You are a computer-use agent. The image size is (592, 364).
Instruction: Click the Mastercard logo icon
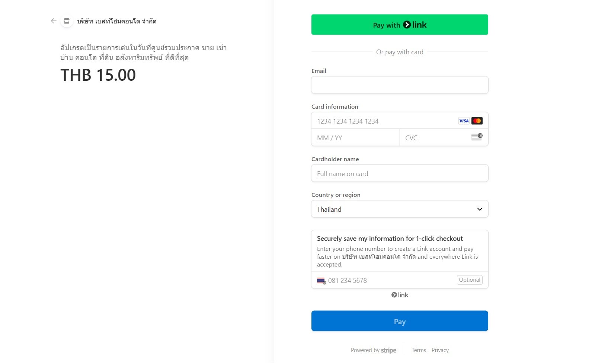pos(477,121)
